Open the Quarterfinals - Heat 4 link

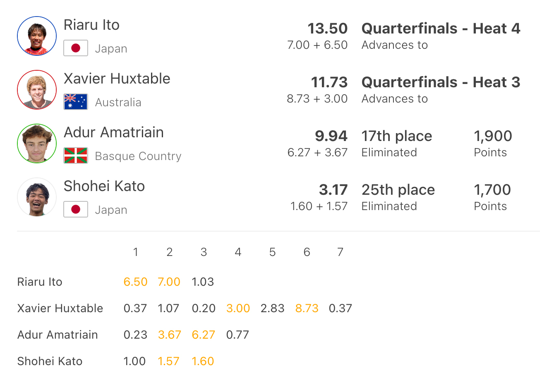pos(441,29)
